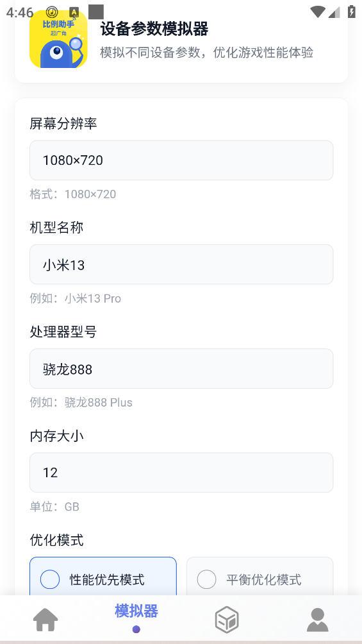Screen dimensions: 362x644
Task: Go to the home icon in bottom bar
Action: click(45, 620)
